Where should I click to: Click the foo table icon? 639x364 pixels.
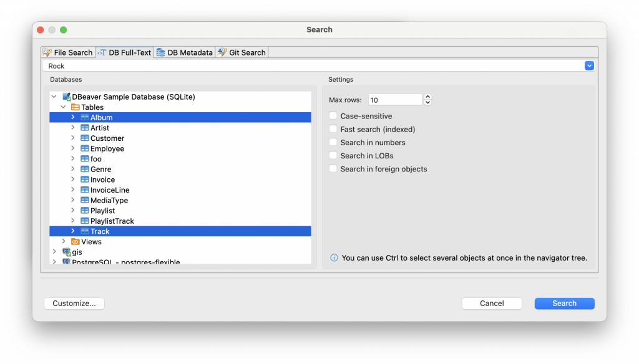85,159
